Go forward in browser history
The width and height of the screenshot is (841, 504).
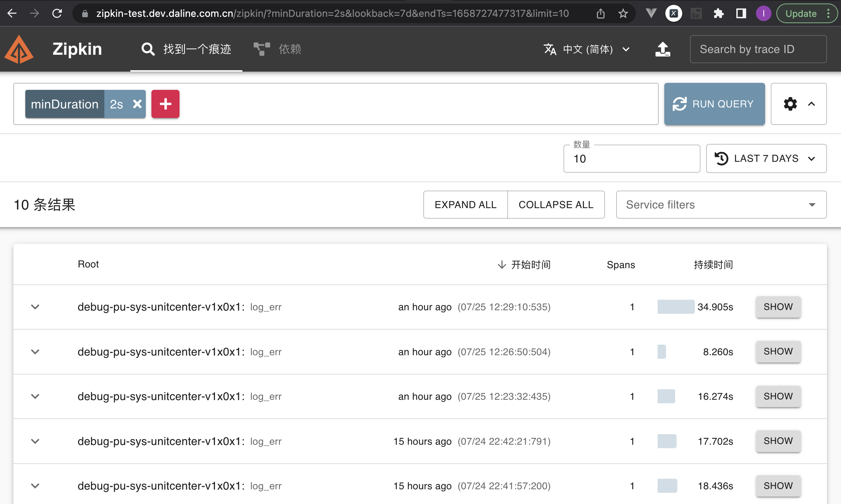[34, 13]
